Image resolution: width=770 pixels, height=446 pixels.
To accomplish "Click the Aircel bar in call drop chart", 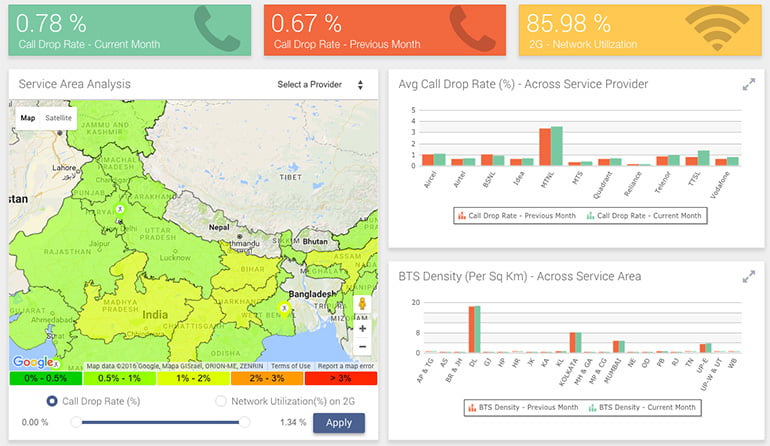I will click(x=434, y=160).
